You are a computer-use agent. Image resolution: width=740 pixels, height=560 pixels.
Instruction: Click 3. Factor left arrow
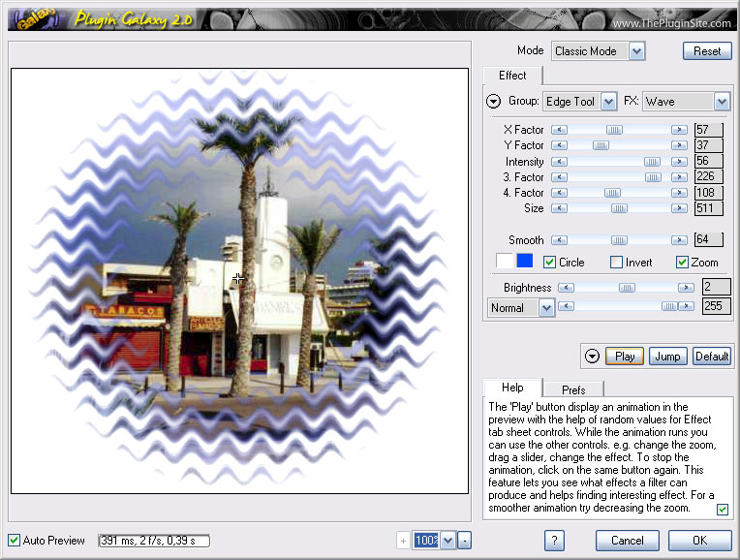tap(559, 177)
